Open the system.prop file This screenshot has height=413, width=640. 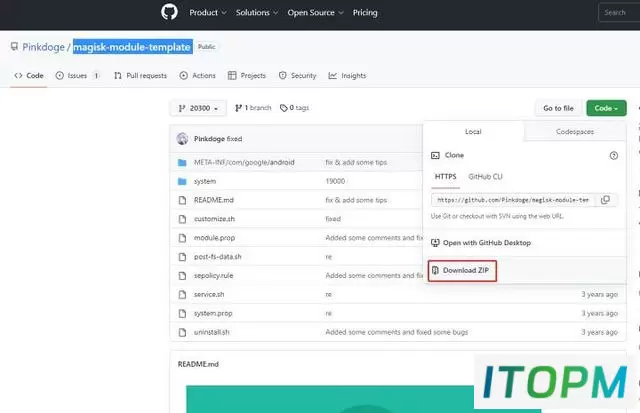213,313
